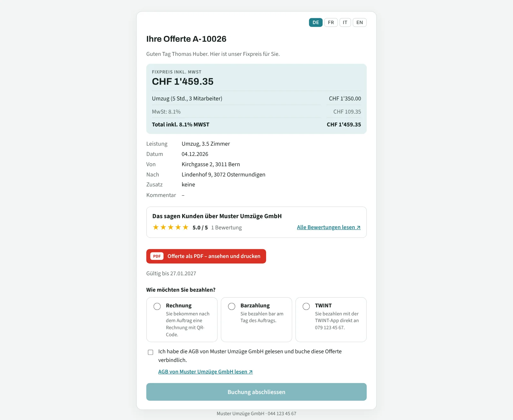This screenshot has width=513, height=420.
Task: Select the Rechnung payment radio button
Action: (157, 306)
